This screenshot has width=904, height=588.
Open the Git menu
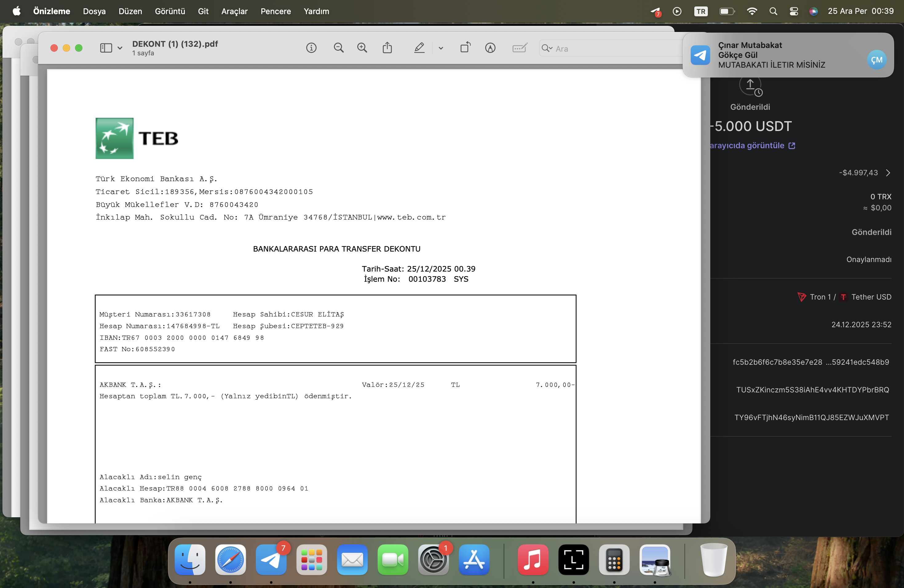pyautogui.click(x=203, y=11)
